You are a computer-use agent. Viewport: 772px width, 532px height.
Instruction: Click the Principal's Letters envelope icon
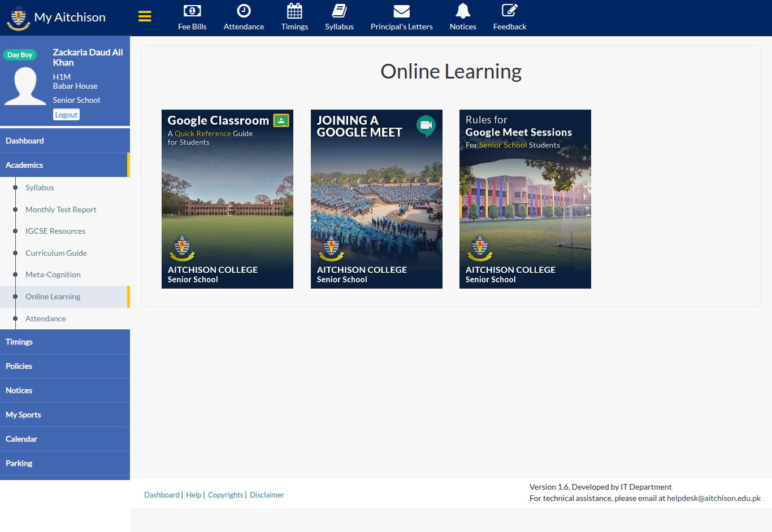(x=401, y=11)
